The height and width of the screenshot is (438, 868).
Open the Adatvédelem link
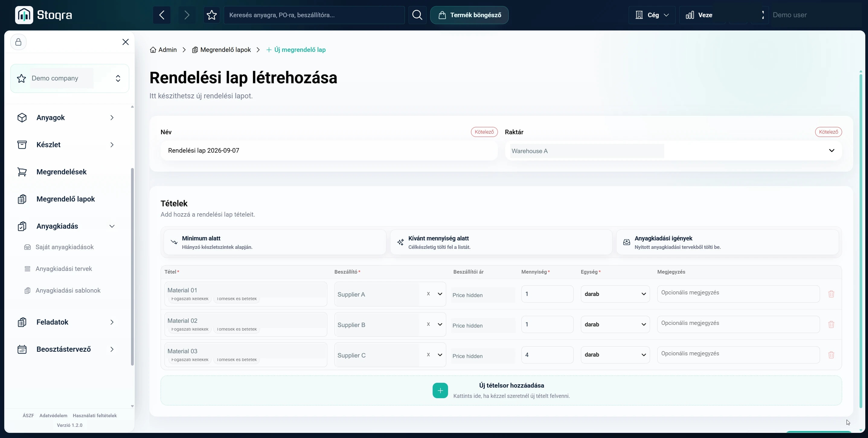[x=53, y=415]
